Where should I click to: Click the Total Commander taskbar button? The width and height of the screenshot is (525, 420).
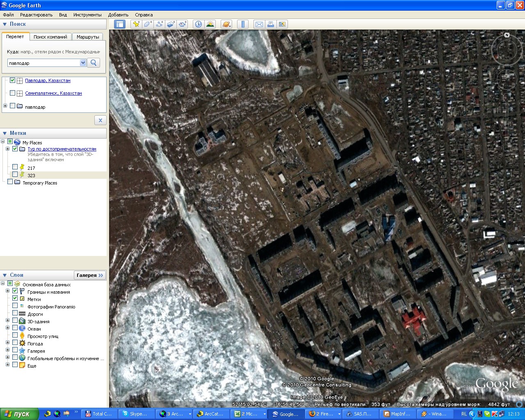(x=99, y=414)
